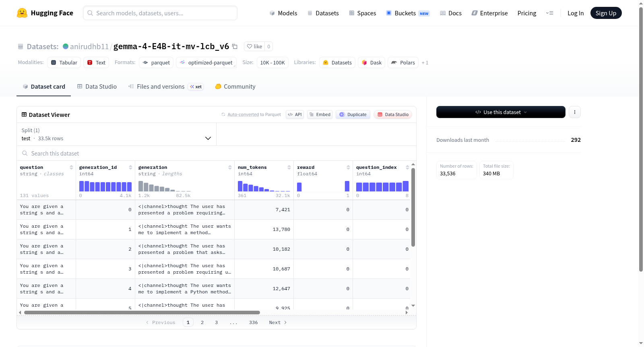Click the num_tokens cell 7,421
The height and width of the screenshot is (347, 644).
tap(264, 210)
